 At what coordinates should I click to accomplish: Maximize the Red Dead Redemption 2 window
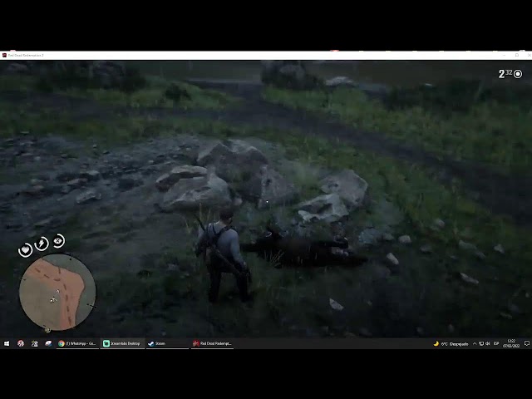[x=517, y=55]
